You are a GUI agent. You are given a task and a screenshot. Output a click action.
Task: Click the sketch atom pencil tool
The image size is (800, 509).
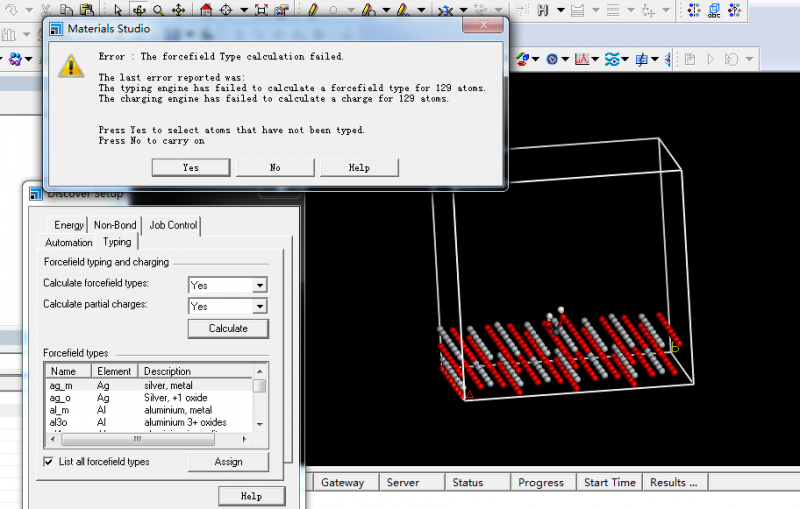tap(313, 9)
